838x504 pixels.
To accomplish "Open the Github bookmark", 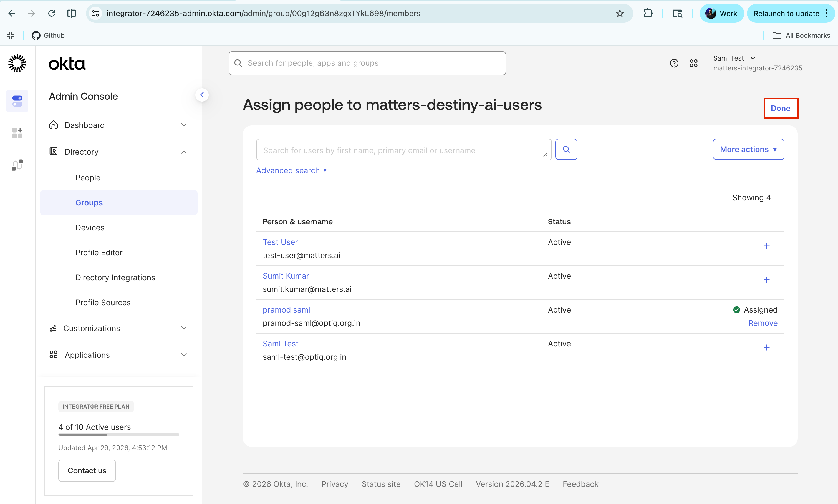I will coord(48,35).
